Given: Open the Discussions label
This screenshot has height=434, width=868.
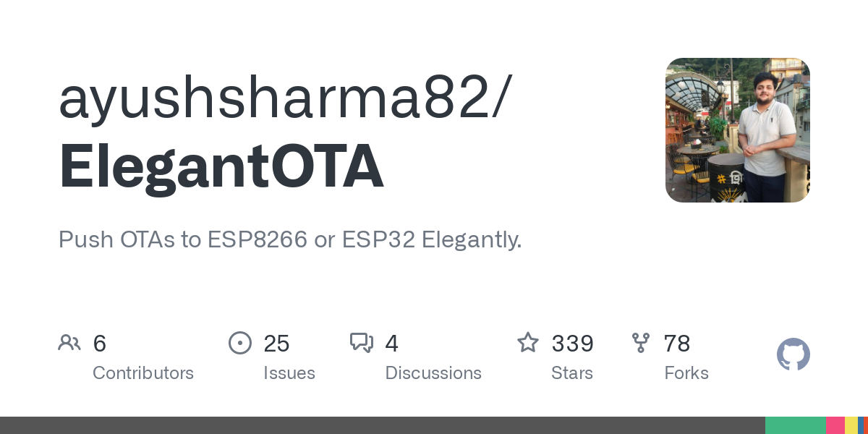Looking at the screenshot, I should pyautogui.click(x=433, y=373).
